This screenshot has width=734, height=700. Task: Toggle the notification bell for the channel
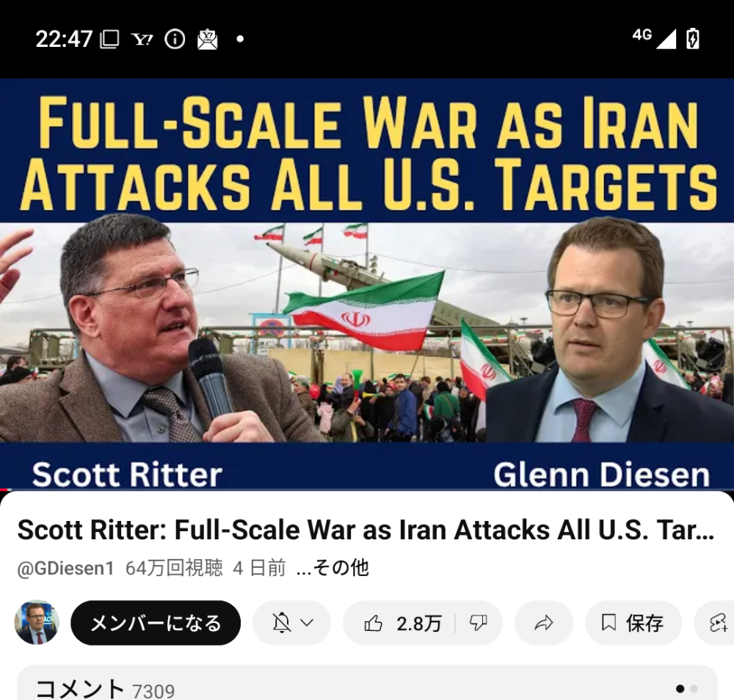pyautogui.click(x=282, y=623)
